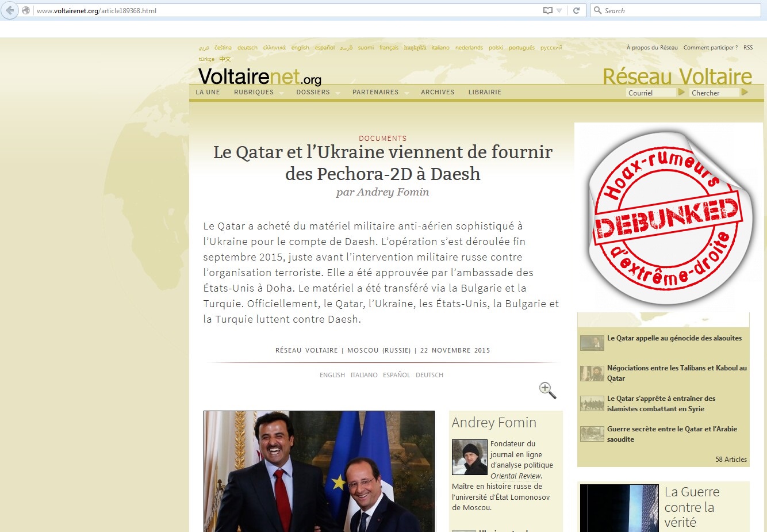The height and width of the screenshot is (532, 767).
Task: Click the Voltairenet.org logo
Action: tap(260, 76)
